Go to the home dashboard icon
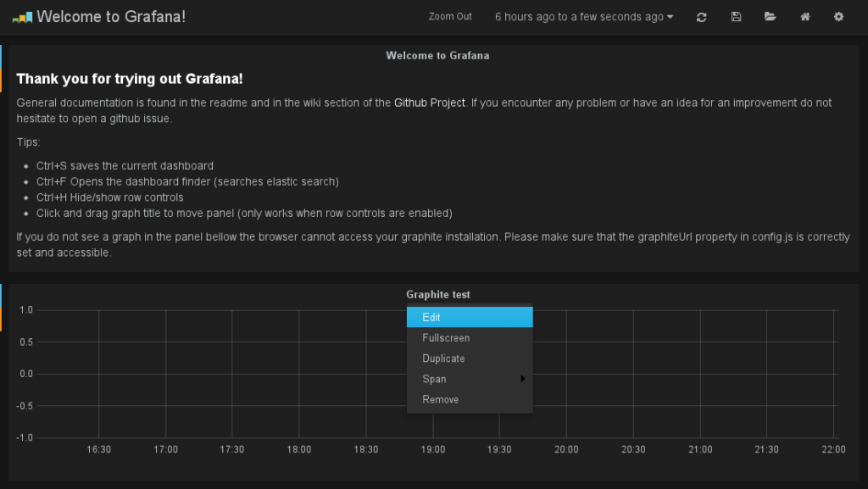 click(804, 17)
